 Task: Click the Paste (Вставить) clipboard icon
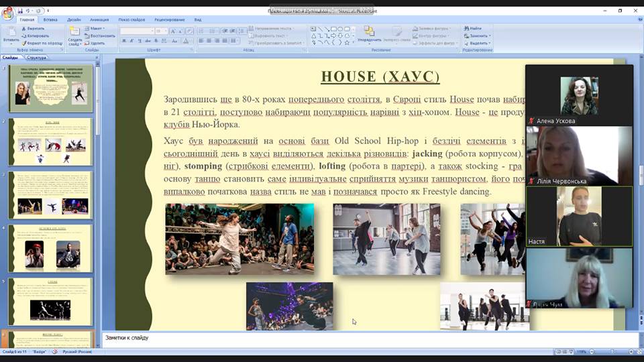[x=11, y=33]
